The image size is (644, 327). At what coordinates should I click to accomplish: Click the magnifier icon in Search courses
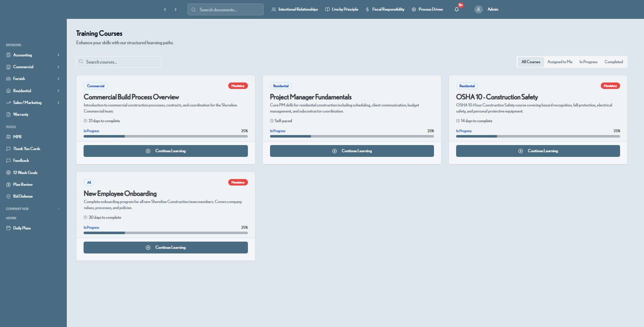tap(81, 62)
